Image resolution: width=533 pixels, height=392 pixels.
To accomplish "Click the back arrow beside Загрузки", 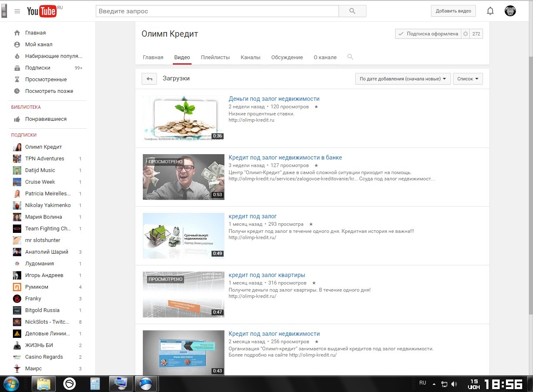I will [149, 79].
